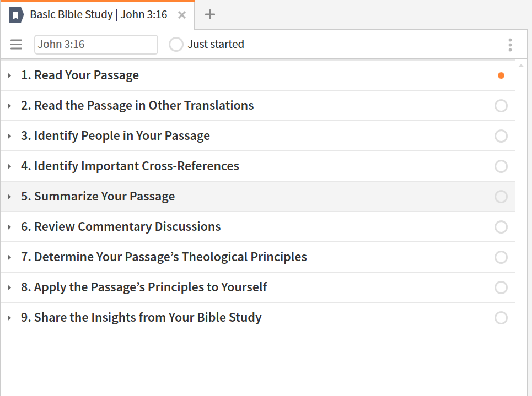Click the scrollbar up arrow
The image size is (532, 396).
521,66
